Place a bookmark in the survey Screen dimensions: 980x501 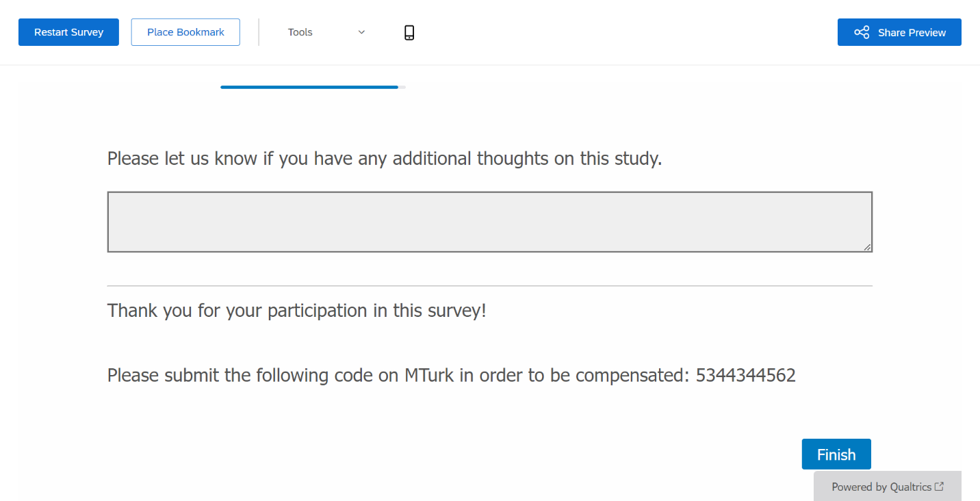click(185, 32)
